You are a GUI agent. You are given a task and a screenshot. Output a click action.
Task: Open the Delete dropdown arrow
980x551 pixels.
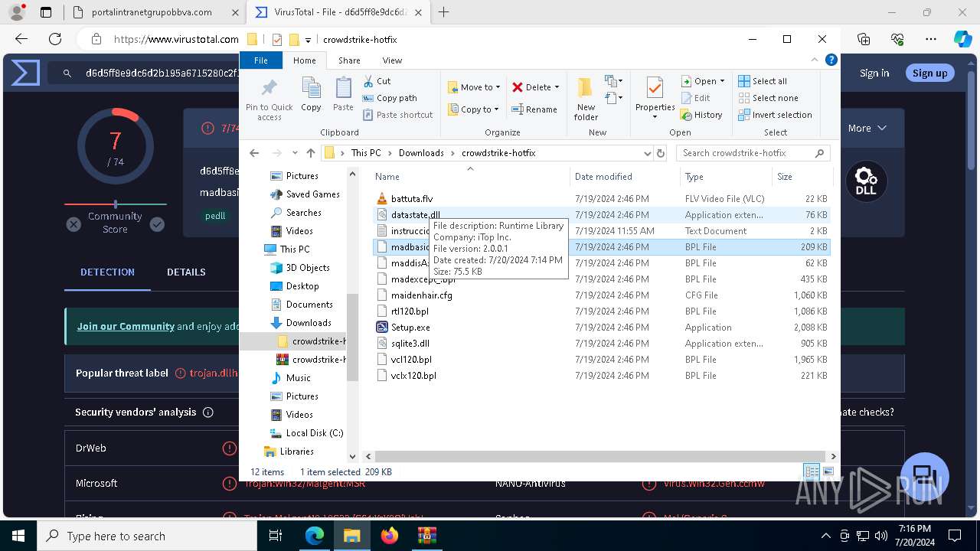[x=557, y=87]
